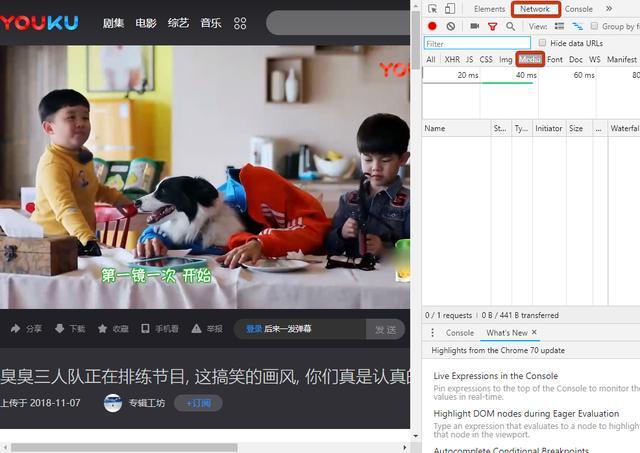
Task: Switch to the What's New tab
Action: (507, 333)
